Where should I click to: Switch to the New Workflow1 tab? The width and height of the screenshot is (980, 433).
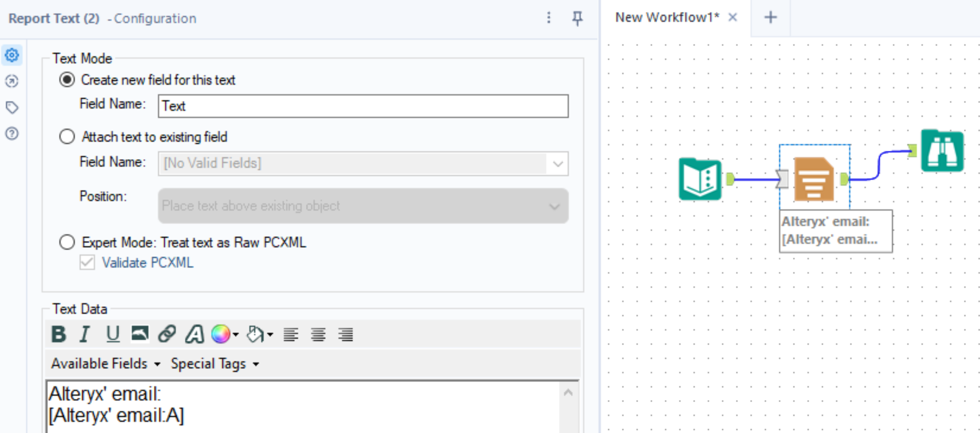point(666,17)
